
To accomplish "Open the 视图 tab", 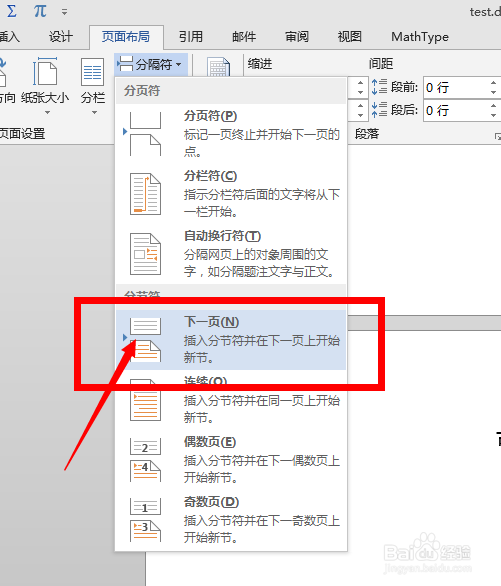I will tap(350, 37).
